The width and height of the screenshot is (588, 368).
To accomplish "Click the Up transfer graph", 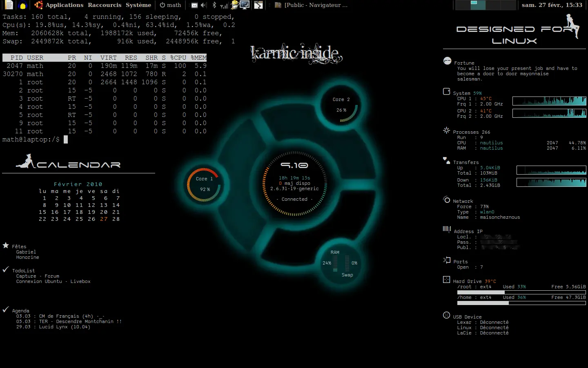I will [x=551, y=170].
